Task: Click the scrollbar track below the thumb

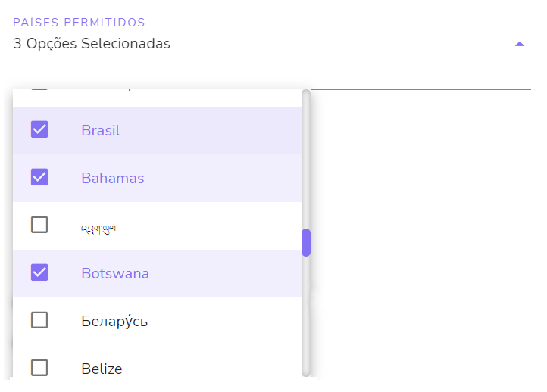Action: pos(306,318)
